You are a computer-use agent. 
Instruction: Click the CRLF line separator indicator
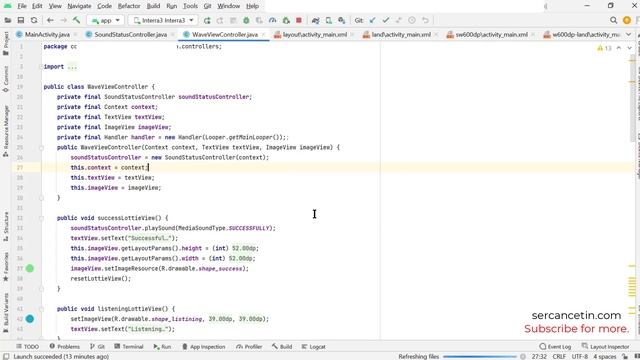click(559, 357)
